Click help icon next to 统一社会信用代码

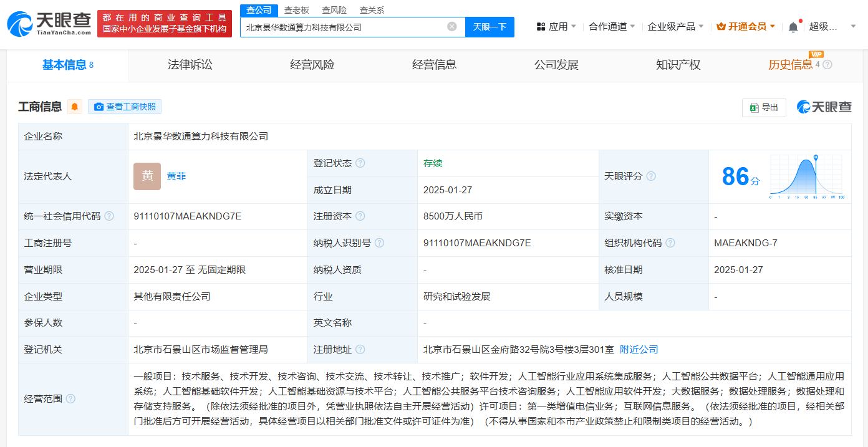click(x=109, y=216)
